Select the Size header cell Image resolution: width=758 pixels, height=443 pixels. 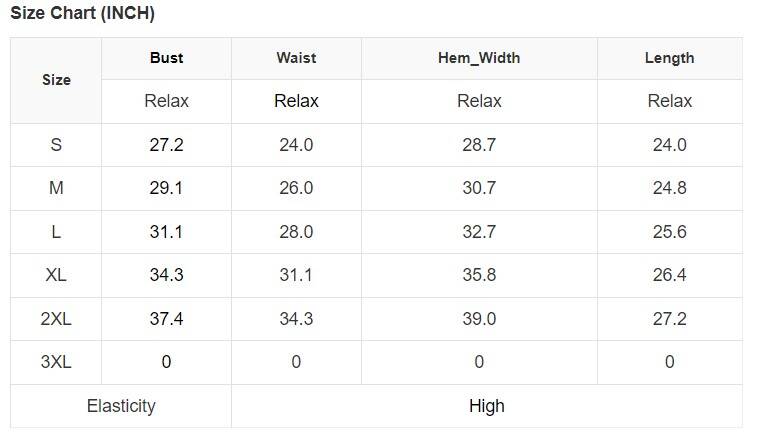56,80
